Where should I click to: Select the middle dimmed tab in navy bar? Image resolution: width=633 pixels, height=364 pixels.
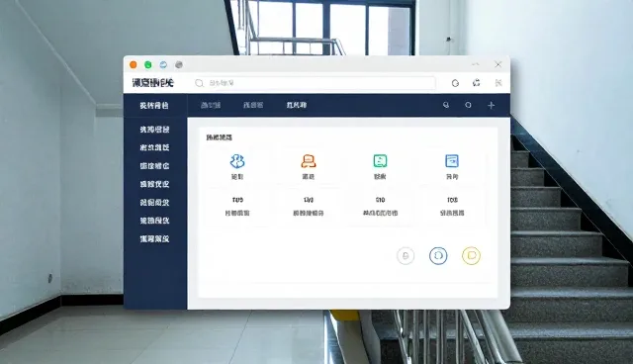(253, 105)
